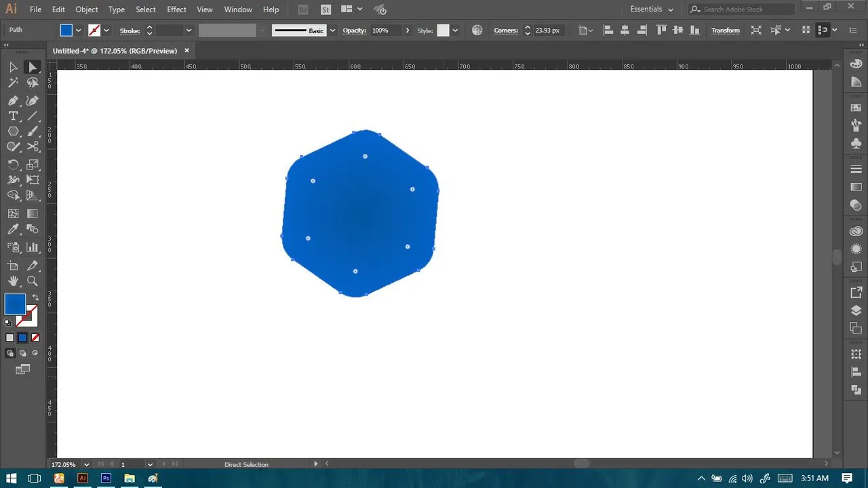Image resolution: width=868 pixels, height=488 pixels.
Task: Open the Effect menu
Action: [x=176, y=9]
